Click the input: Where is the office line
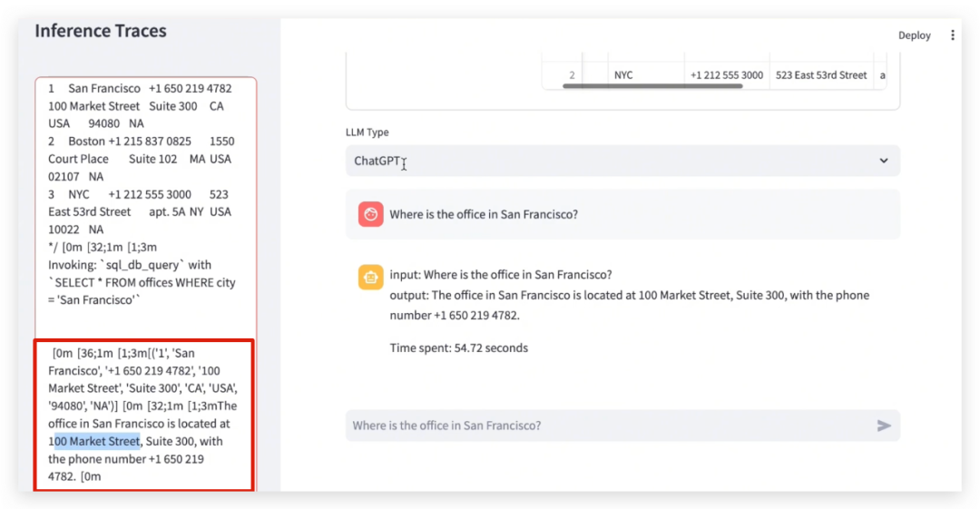 501,275
